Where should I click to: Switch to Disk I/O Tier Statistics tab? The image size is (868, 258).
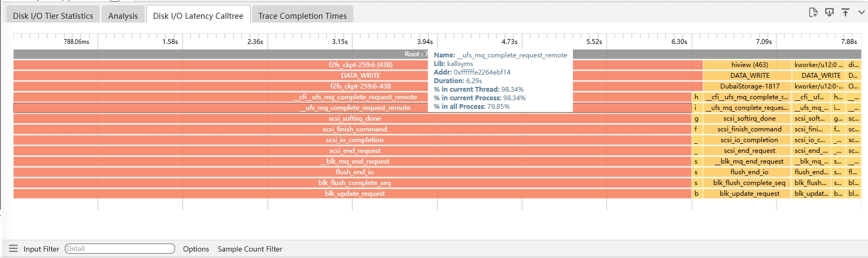click(53, 16)
